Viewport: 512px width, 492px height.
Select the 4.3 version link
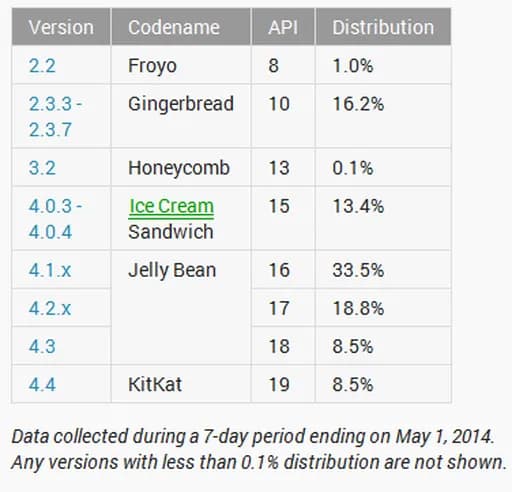(x=42, y=346)
